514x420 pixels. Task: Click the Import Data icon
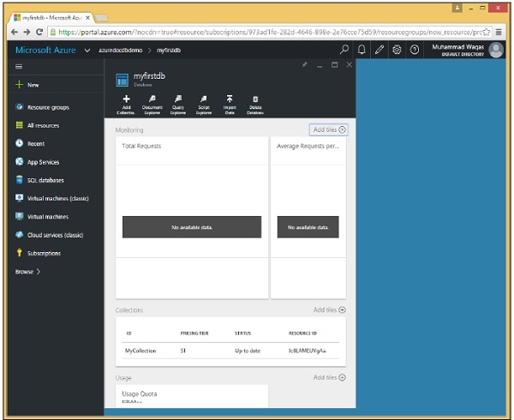pos(230,103)
